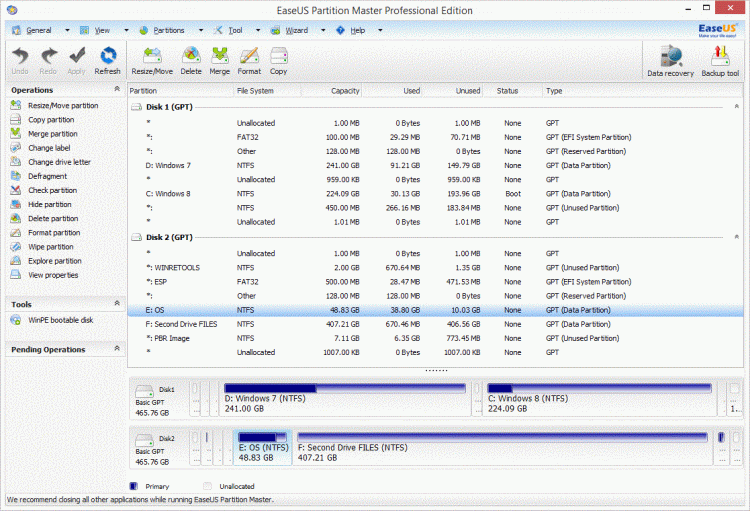Select C: Windows 8 partition row

click(x=435, y=193)
